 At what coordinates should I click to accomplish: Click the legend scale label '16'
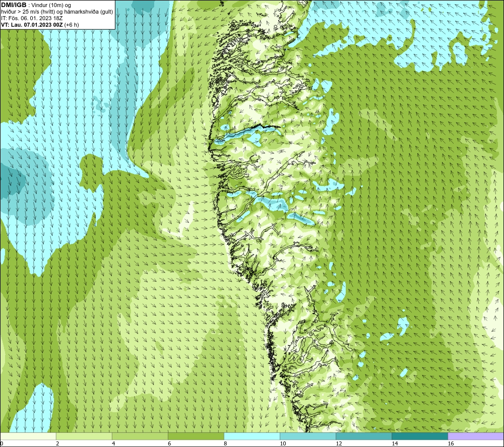point(451,443)
